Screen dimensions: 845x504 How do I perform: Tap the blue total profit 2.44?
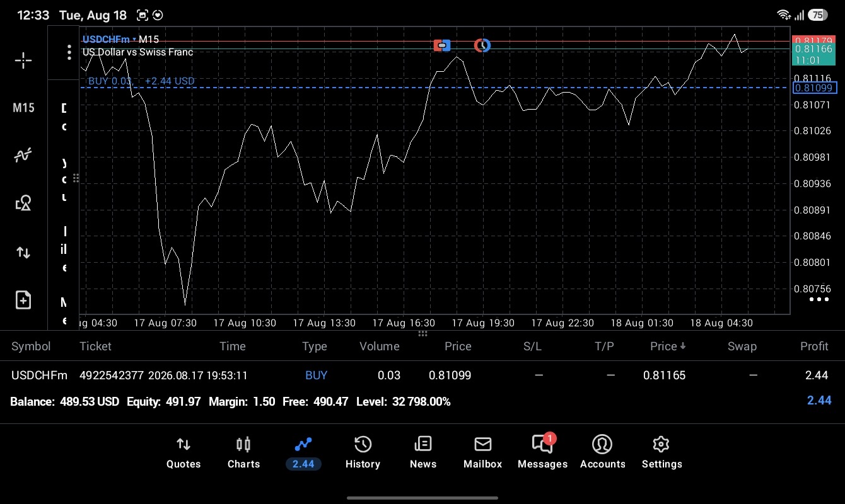(x=819, y=400)
